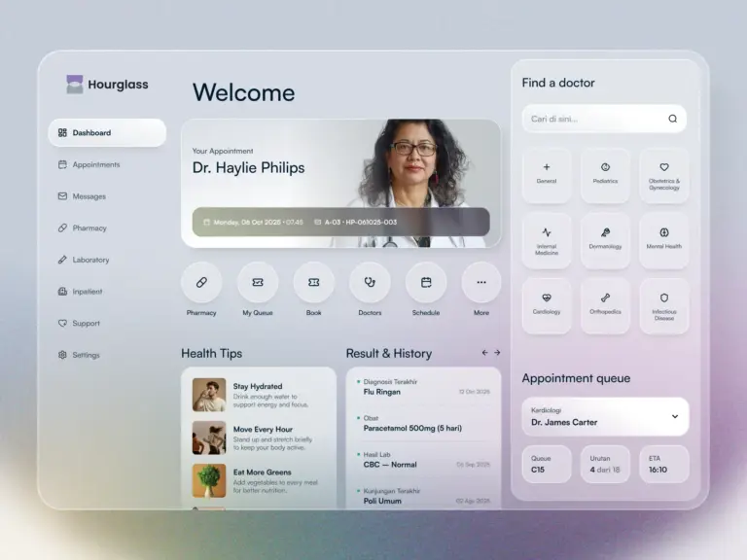Open Messages in the sidebar

coord(89,196)
